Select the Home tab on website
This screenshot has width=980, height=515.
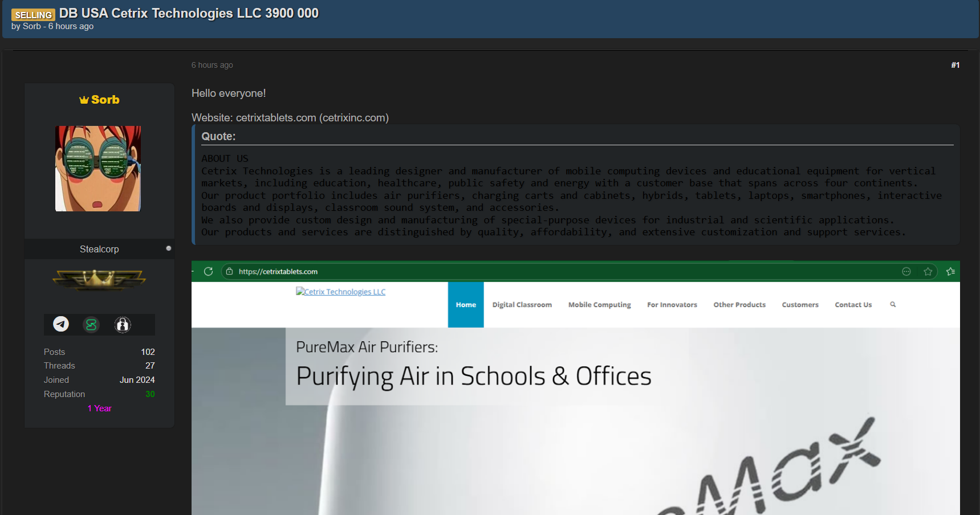(466, 305)
